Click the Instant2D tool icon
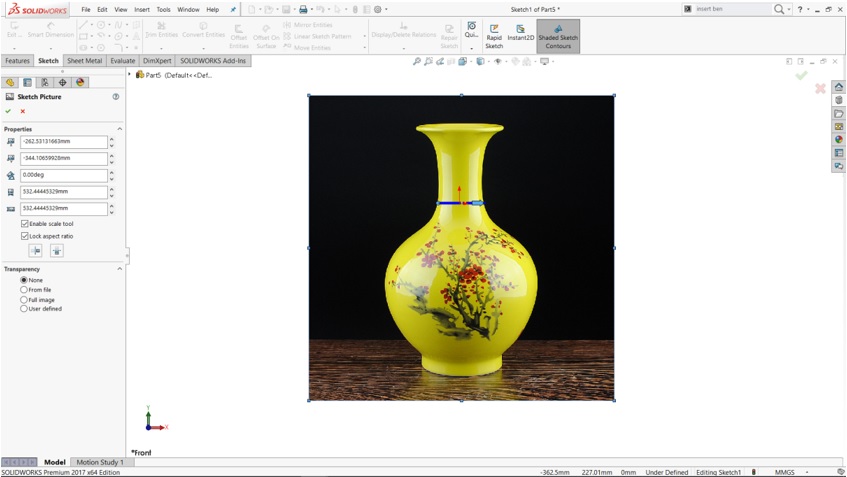The width and height of the screenshot is (847, 477). pos(520,36)
